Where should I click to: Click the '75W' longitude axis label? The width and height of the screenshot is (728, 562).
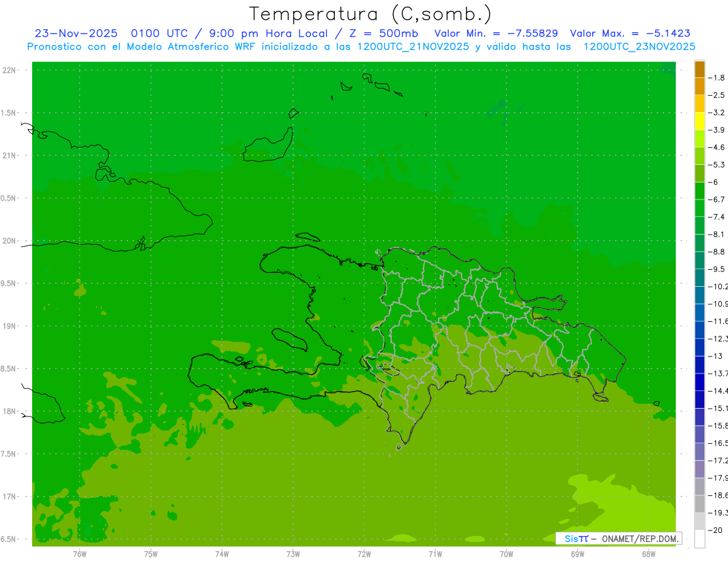[150, 554]
